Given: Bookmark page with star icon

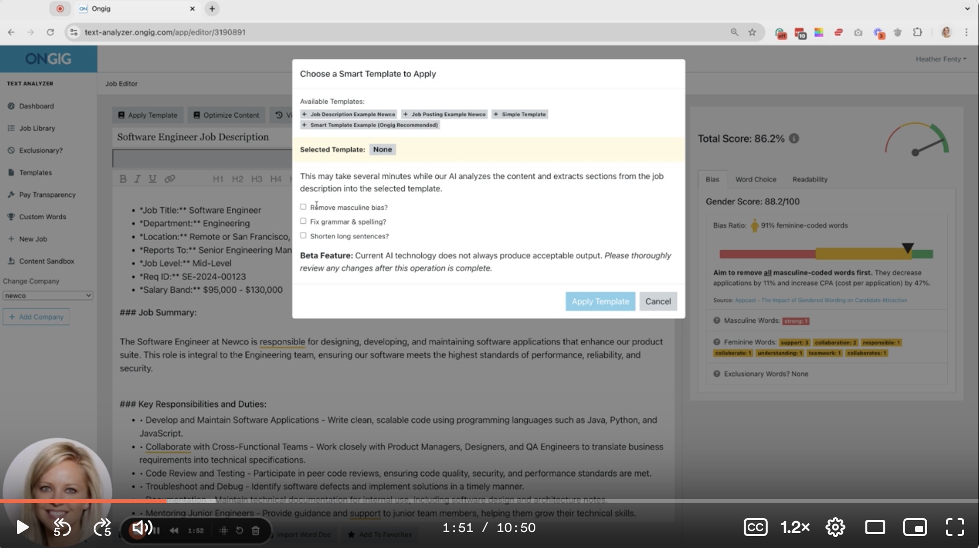Looking at the screenshot, I should (752, 32).
